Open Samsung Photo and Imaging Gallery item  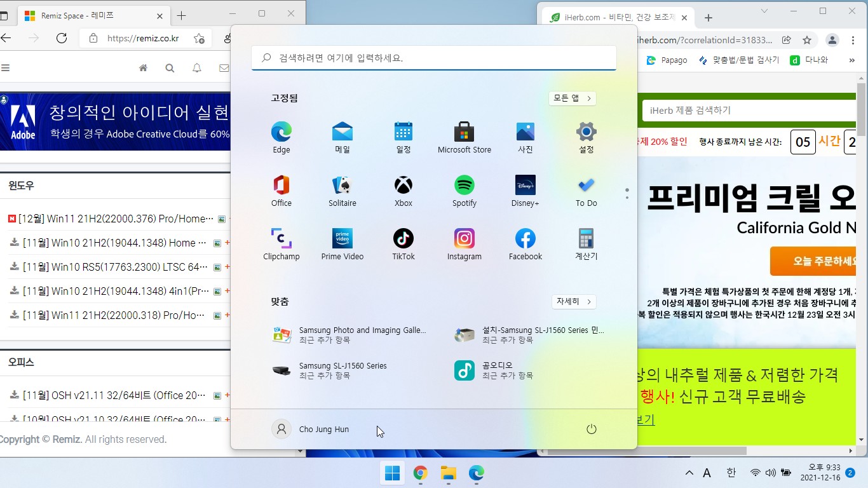click(x=349, y=335)
